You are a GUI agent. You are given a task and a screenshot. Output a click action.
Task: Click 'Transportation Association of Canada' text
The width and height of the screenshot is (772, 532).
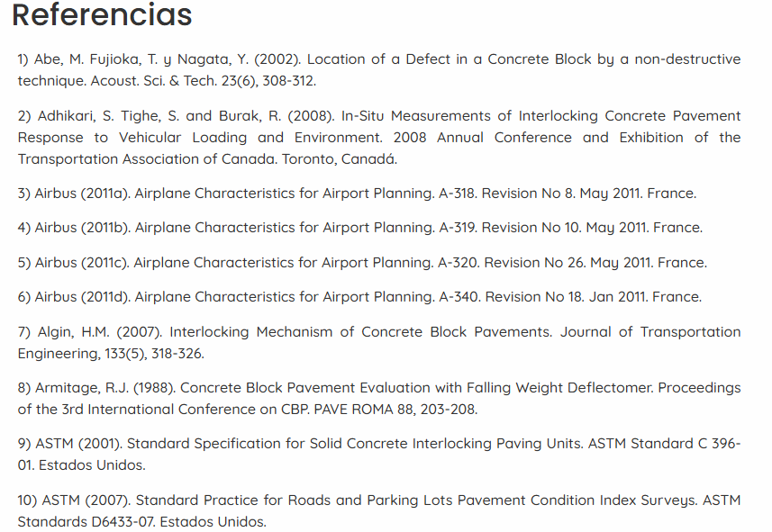tap(148, 159)
